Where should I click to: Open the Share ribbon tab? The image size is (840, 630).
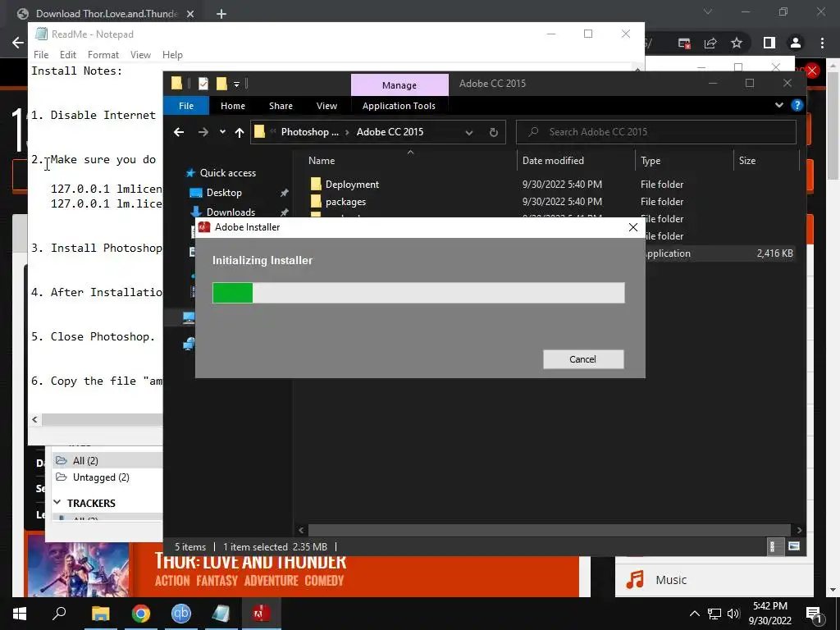pos(281,106)
